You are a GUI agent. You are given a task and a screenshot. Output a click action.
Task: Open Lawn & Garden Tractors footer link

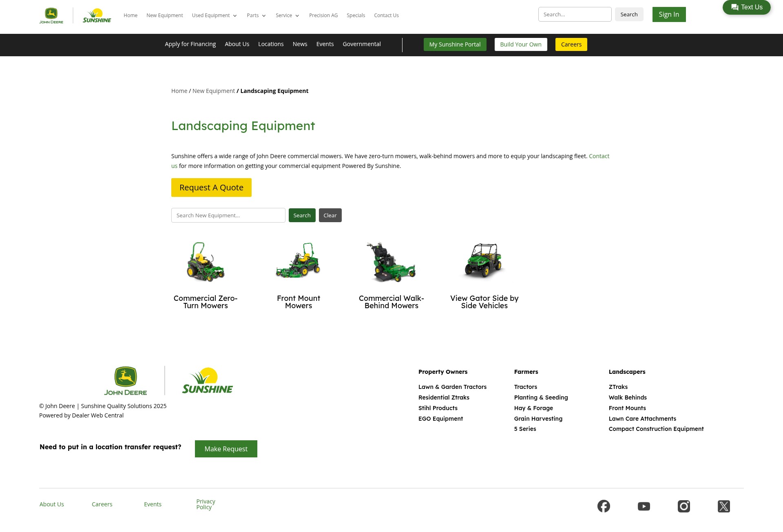(452, 387)
